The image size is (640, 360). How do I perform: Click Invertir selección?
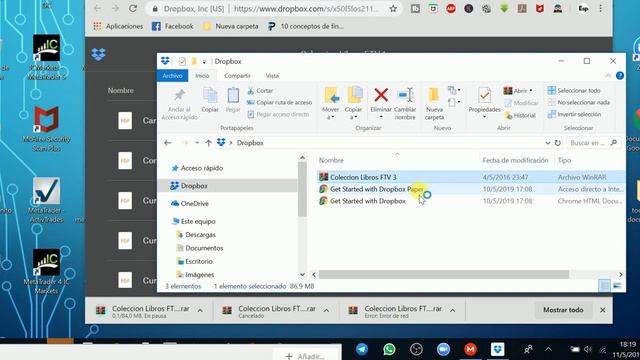pyautogui.click(x=575, y=114)
